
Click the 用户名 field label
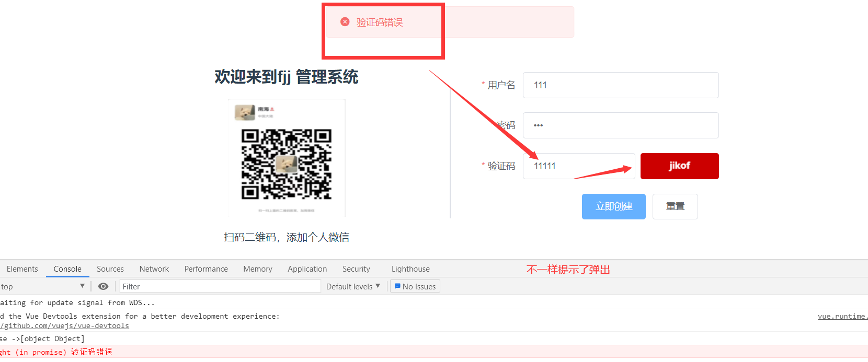point(501,85)
